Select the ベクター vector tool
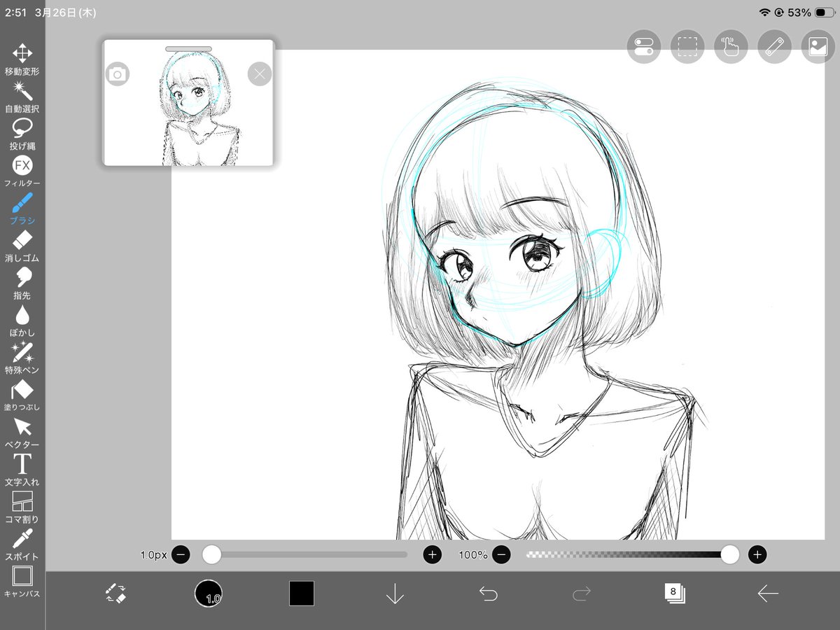Viewport: 840px width, 630px height. pyautogui.click(x=22, y=433)
